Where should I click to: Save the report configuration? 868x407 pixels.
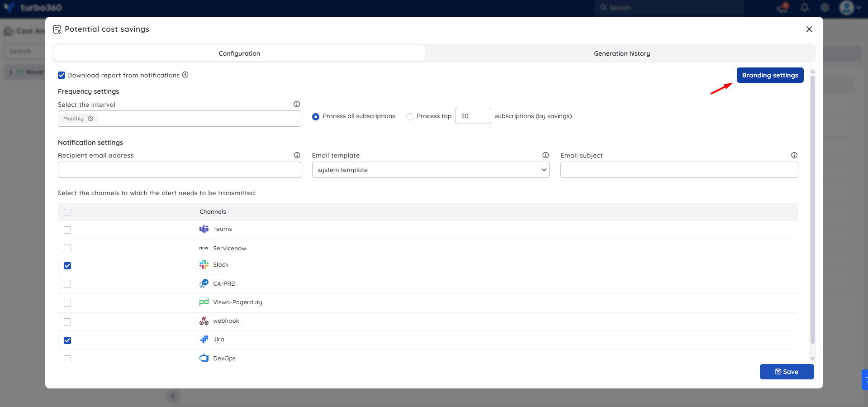(787, 372)
